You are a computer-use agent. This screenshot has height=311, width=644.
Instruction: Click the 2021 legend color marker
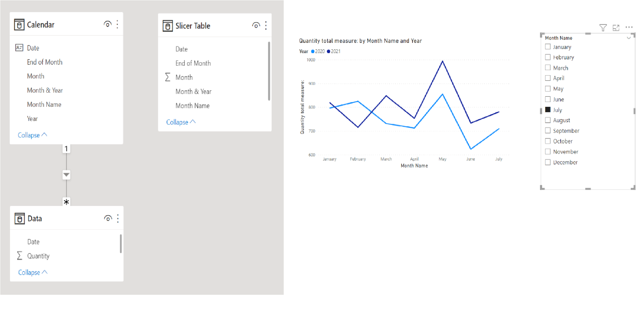[328, 51]
